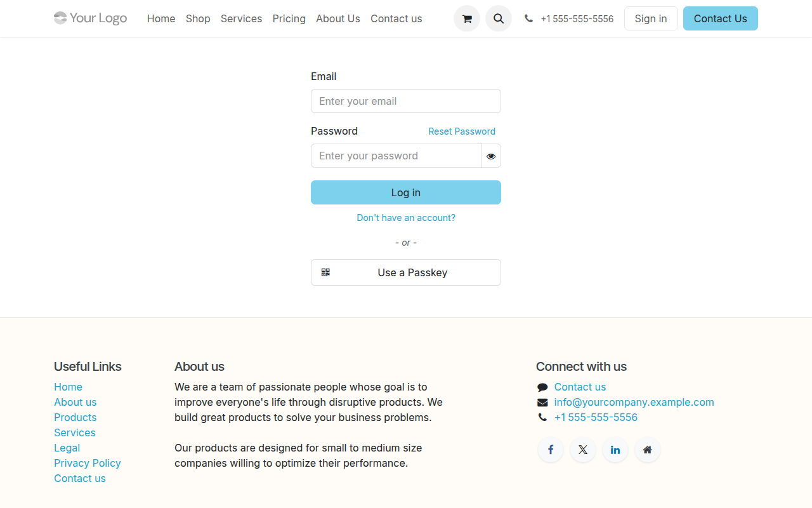Click the X social media icon
This screenshot has width=812, height=508.
(582, 450)
